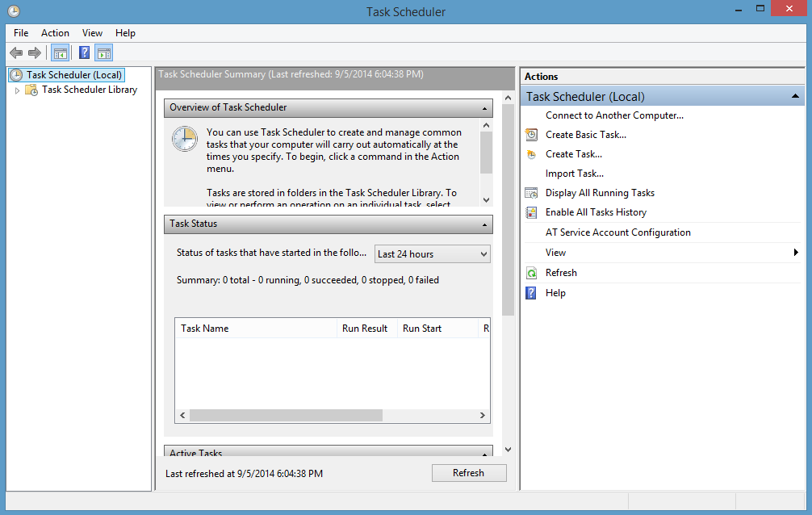Collapse the Task Scheduler (Local) actions group

pyautogui.click(x=795, y=96)
